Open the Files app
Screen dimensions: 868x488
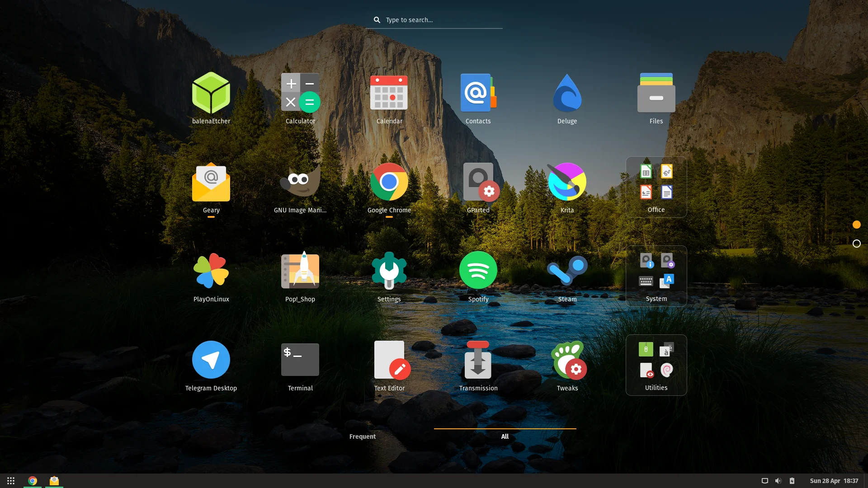(x=656, y=98)
